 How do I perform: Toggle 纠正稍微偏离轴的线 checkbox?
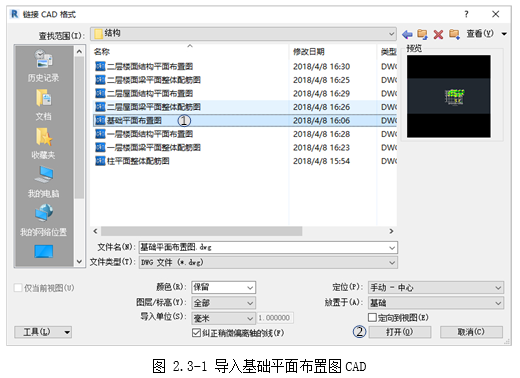pos(196,333)
